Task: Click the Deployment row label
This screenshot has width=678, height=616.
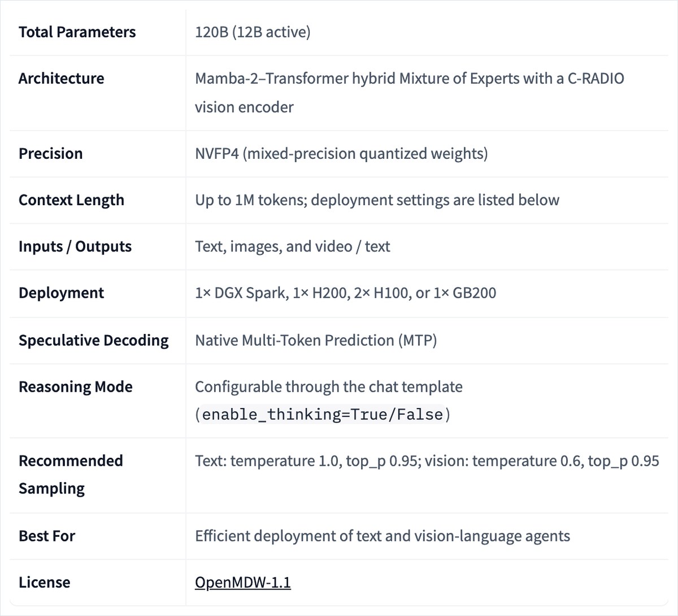Action: coord(61,293)
